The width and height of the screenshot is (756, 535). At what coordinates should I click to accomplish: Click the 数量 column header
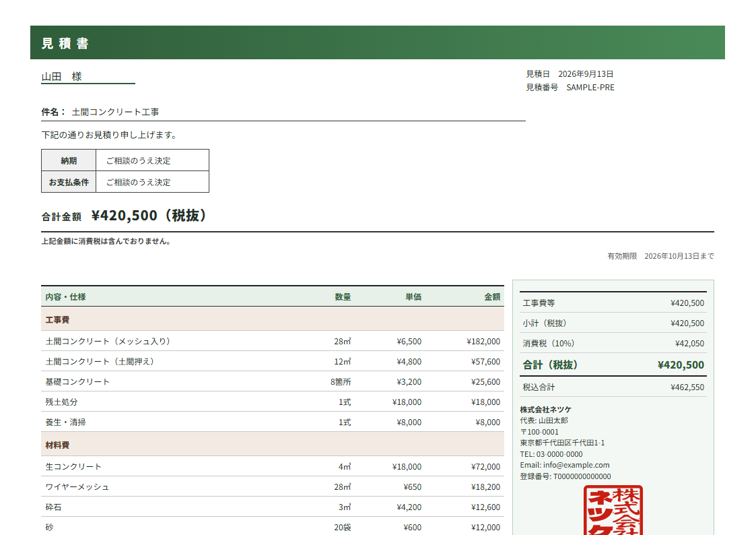343,296
